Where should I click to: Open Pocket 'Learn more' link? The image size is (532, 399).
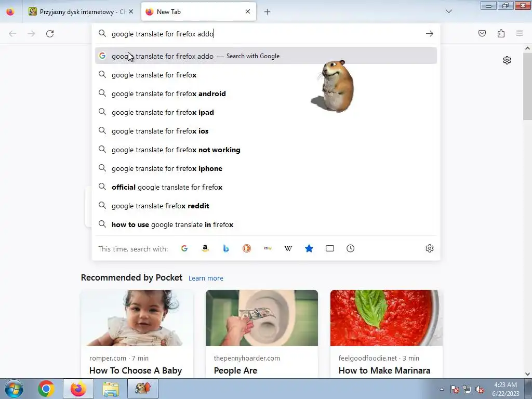206,278
